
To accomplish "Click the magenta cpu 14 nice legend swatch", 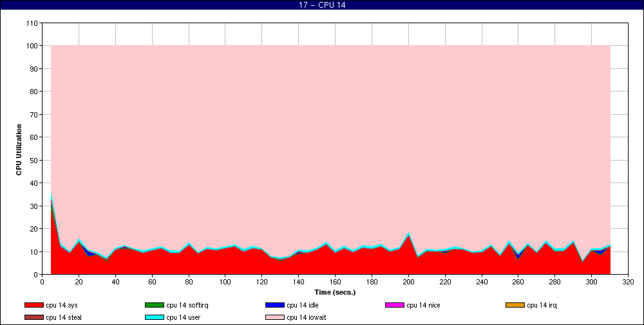I will pos(395,305).
